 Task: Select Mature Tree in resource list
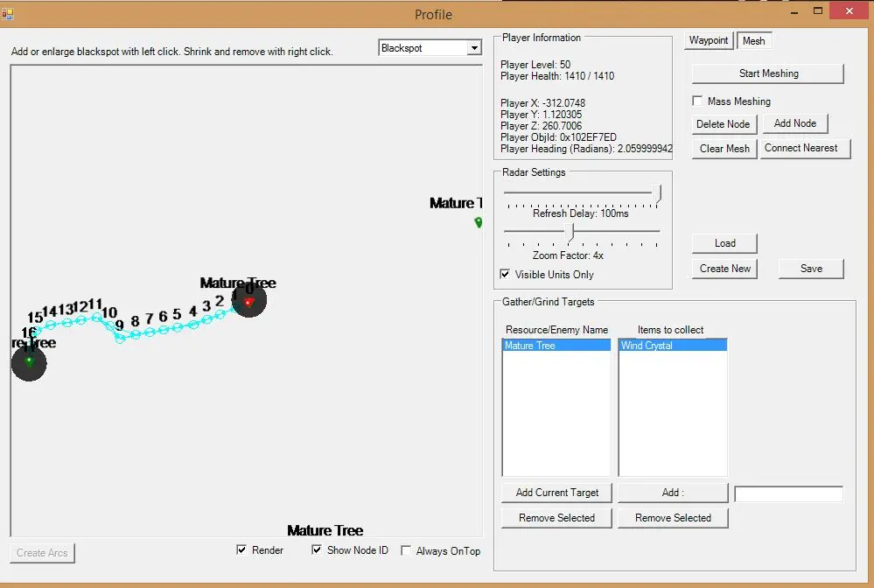coord(556,346)
